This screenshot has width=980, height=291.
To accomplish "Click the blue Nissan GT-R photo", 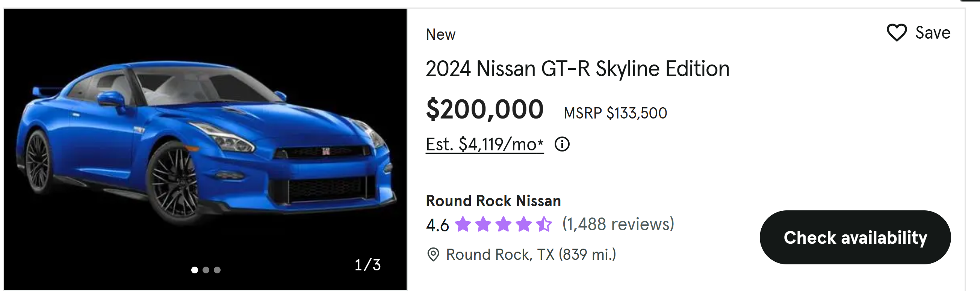I will point(206,144).
